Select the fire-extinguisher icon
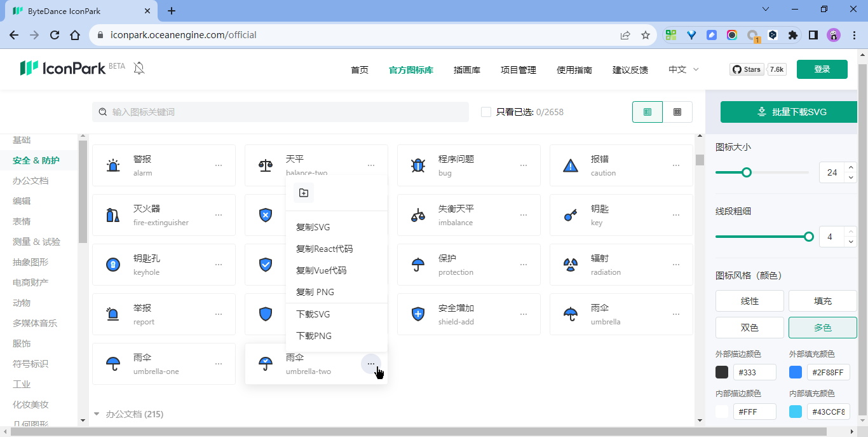Image resolution: width=868 pixels, height=437 pixels. pos(113,215)
